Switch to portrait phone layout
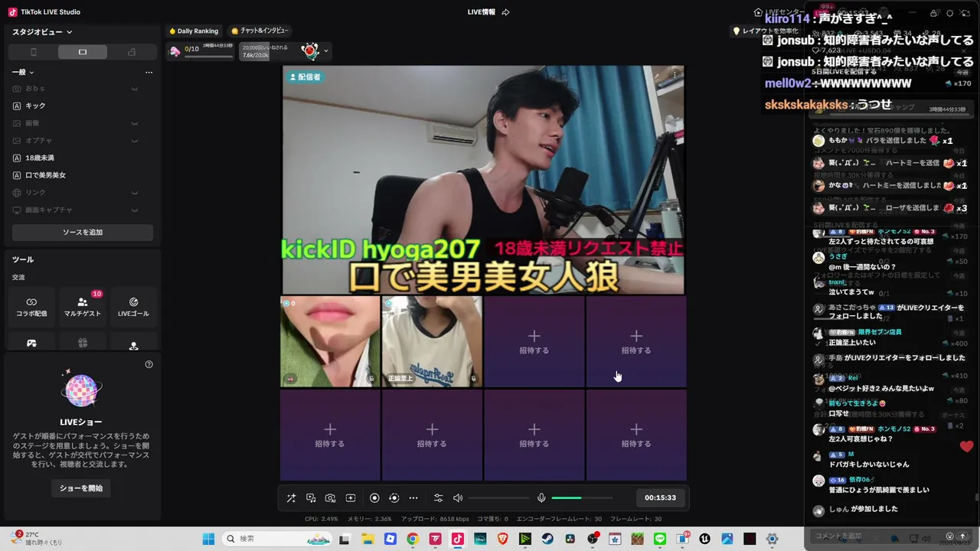 [34, 52]
